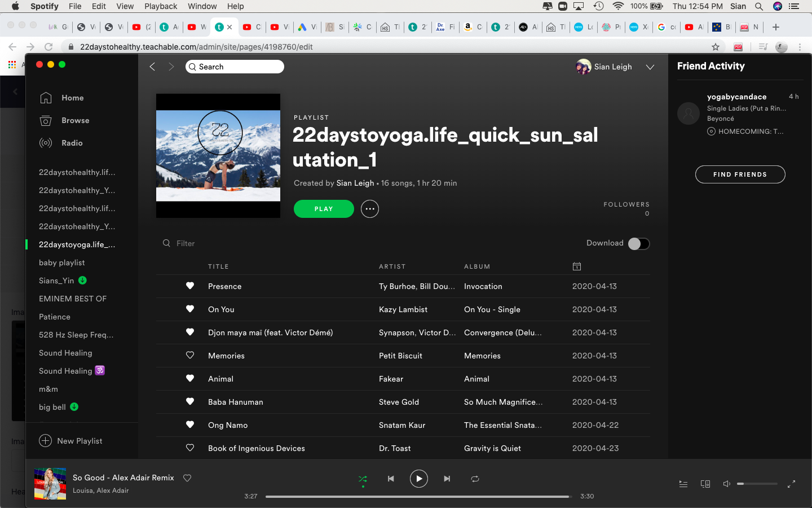This screenshot has width=812, height=508.
Task: Toggle repeat in the player bar
Action: click(475, 479)
